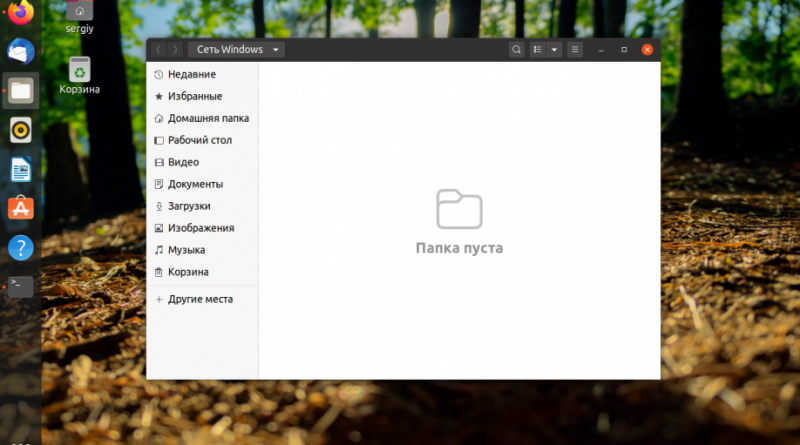Open the Корзина desktop icon
The width and height of the screenshot is (800, 445).
(80, 72)
